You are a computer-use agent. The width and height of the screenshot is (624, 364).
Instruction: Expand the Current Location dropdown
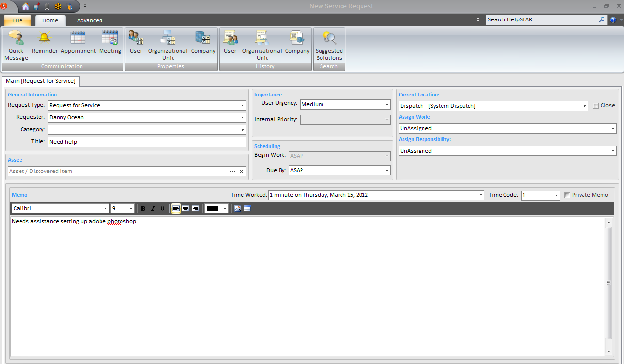pos(584,106)
